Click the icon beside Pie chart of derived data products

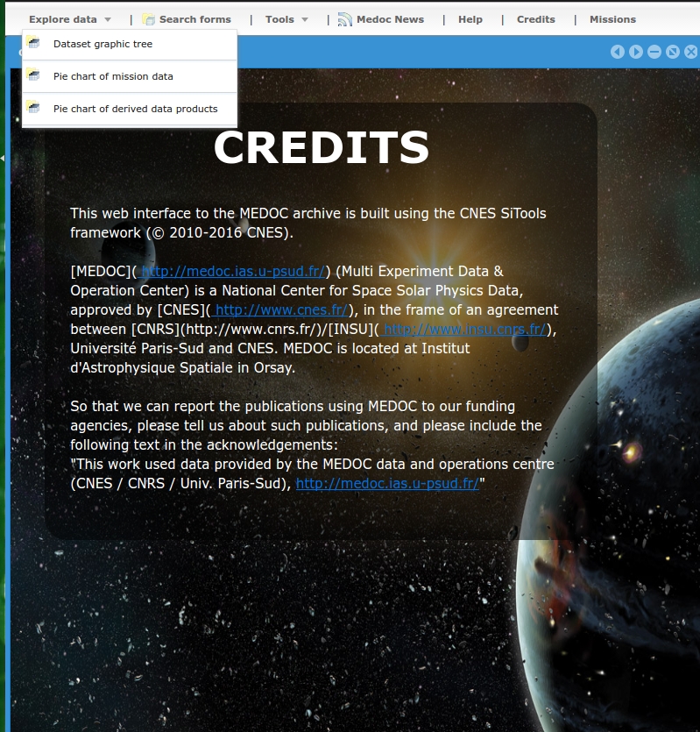click(x=33, y=107)
